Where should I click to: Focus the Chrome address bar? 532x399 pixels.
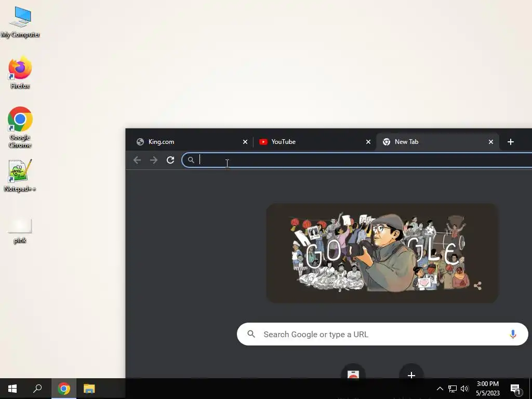[357, 160]
